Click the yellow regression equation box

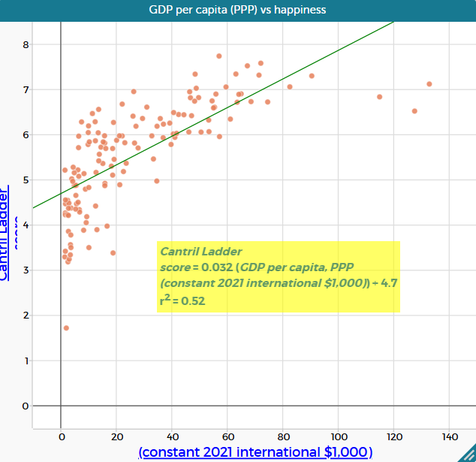pyautogui.click(x=279, y=276)
